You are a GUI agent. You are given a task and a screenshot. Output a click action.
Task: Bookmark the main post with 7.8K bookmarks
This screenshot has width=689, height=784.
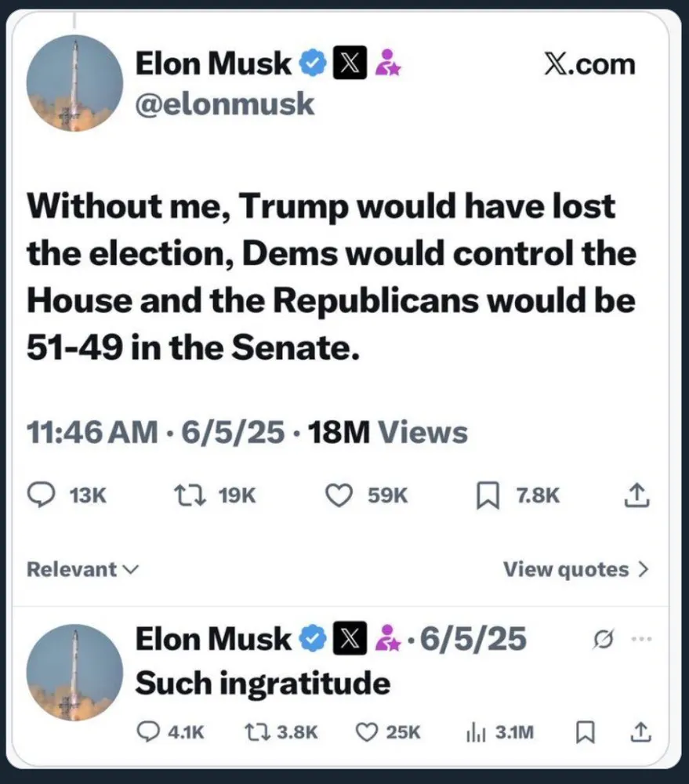click(x=488, y=495)
